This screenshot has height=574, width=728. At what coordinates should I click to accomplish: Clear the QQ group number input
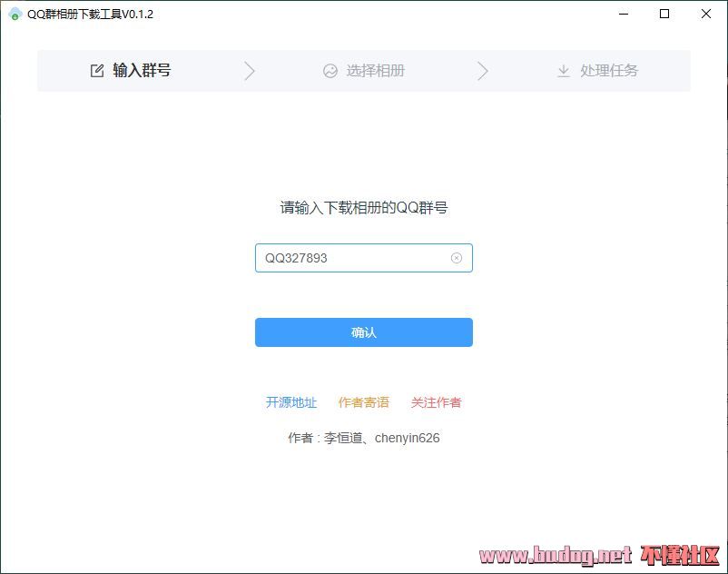[x=457, y=258]
